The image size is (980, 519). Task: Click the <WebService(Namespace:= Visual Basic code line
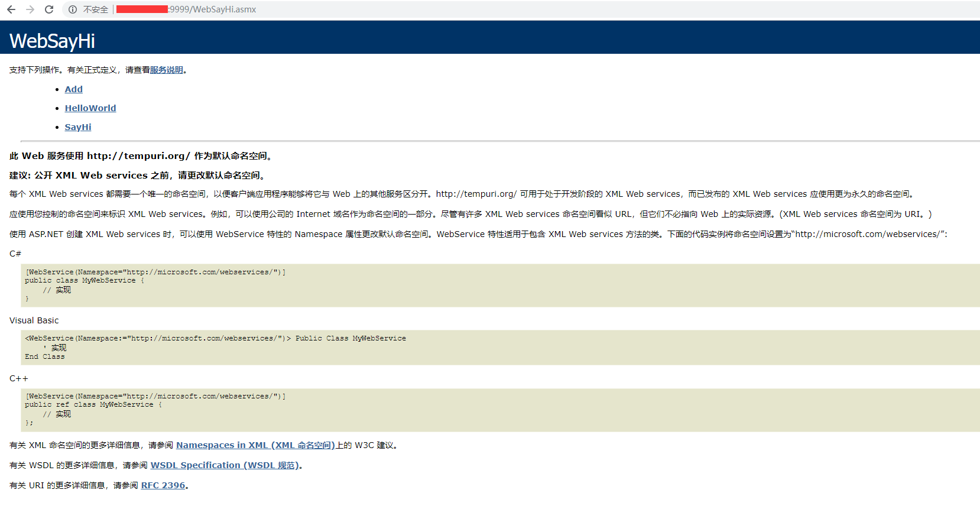click(216, 339)
